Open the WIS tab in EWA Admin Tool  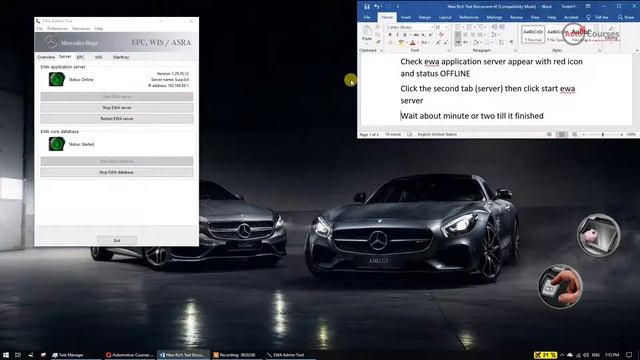tap(98, 57)
